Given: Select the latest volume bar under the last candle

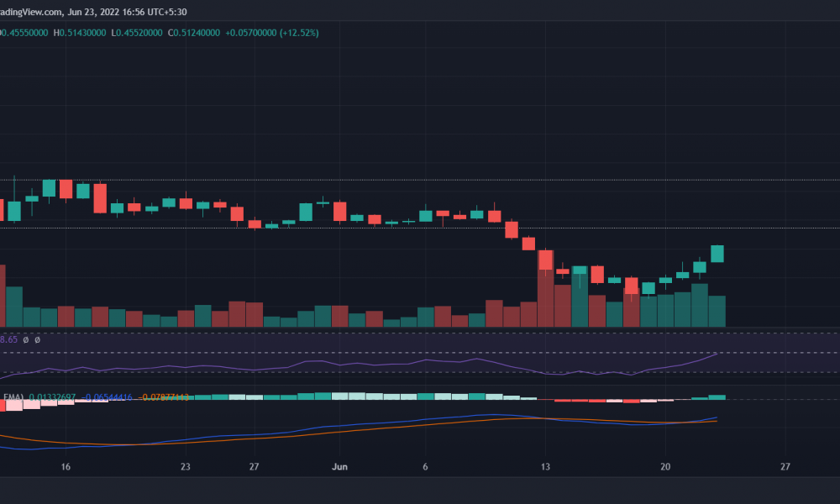Looking at the screenshot, I should 717,311.
